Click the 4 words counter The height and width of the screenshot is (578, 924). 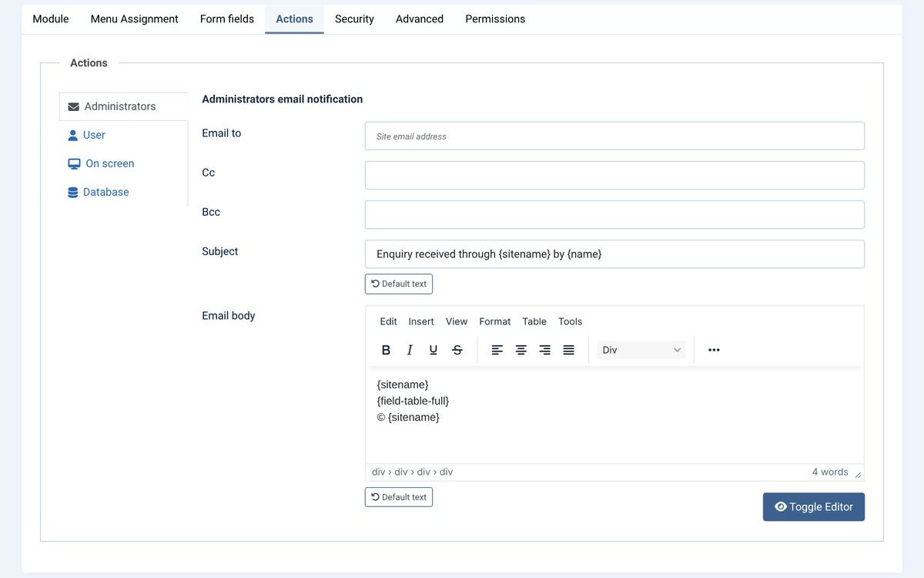tap(830, 472)
